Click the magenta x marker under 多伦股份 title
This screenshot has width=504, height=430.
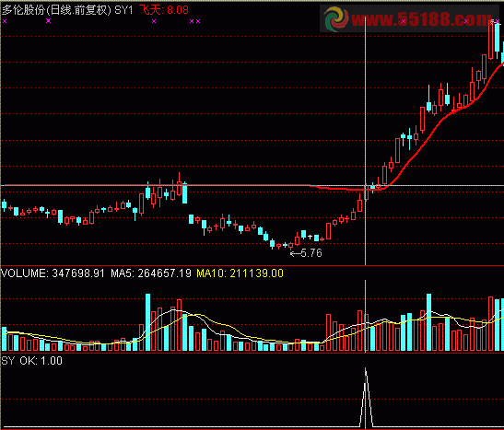pos(48,21)
